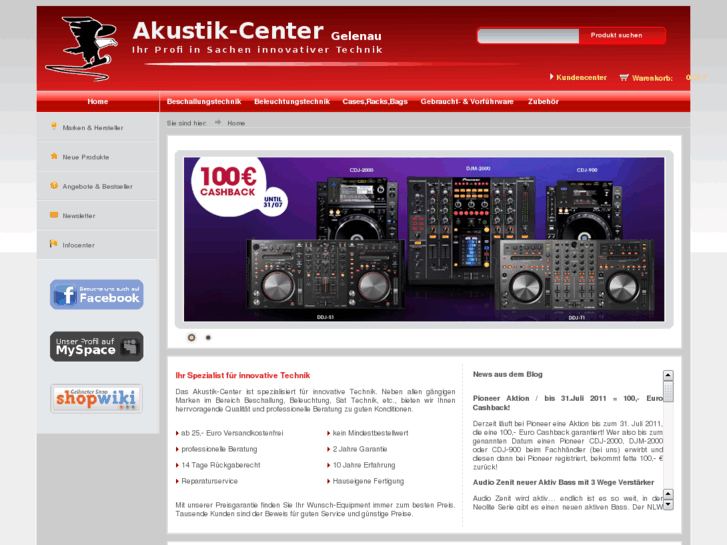Open the shopwiki badge
Image resolution: width=727 pixels, height=545 pixels.
96,398
